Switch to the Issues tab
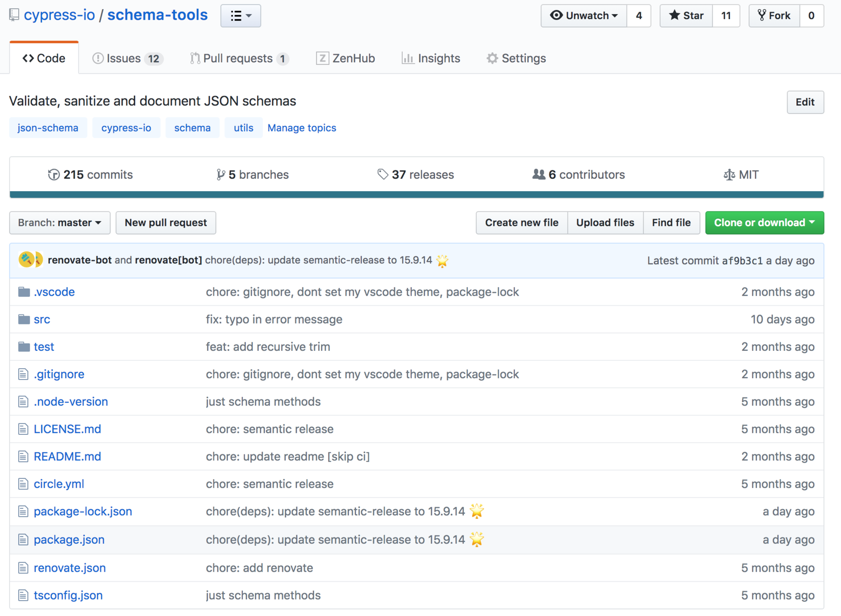This screenshot has height=616, width=841. click(127, 58)
